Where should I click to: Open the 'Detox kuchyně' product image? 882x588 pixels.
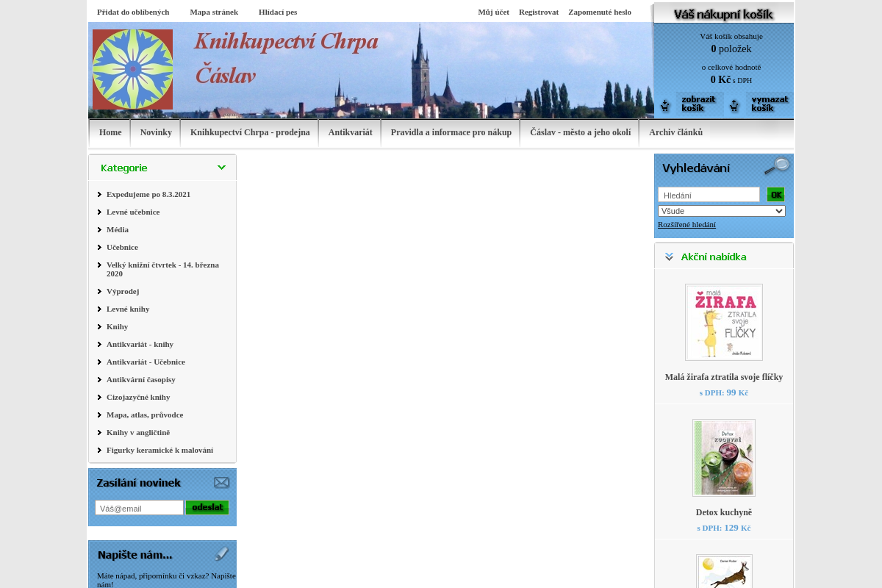(723, 457)
